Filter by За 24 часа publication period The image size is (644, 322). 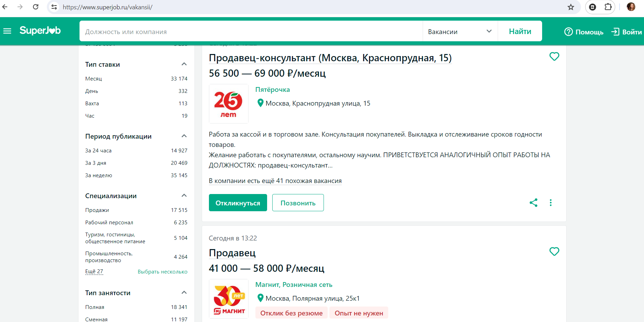[98, 151]
